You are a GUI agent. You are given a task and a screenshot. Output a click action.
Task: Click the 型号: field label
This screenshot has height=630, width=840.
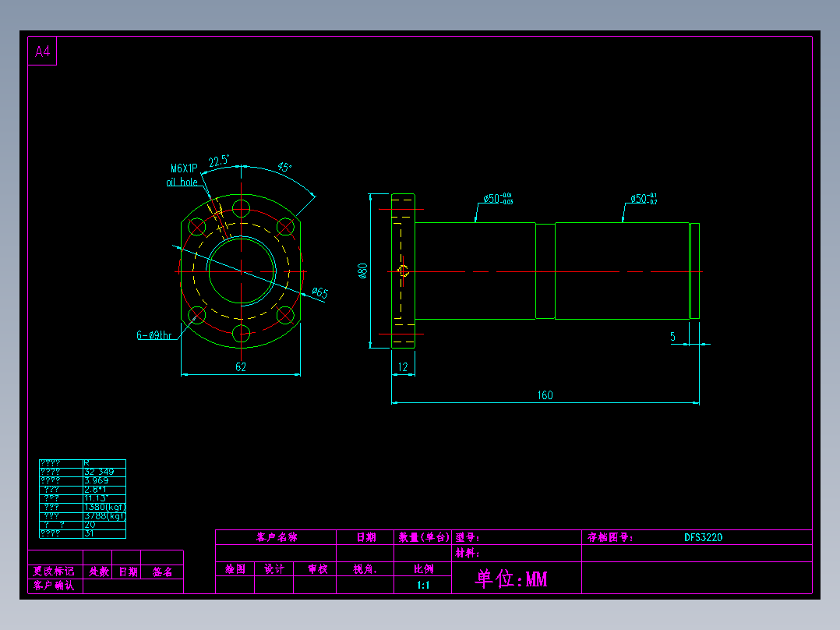[468, 537]
